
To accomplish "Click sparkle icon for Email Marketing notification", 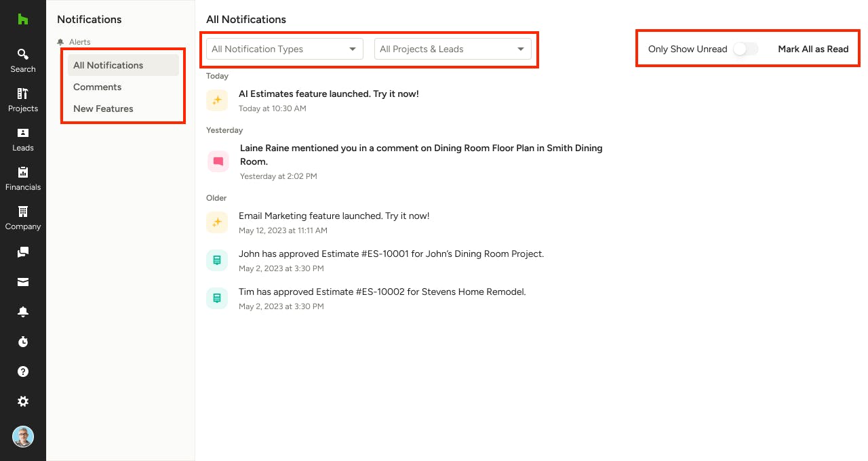I will 217,222.
